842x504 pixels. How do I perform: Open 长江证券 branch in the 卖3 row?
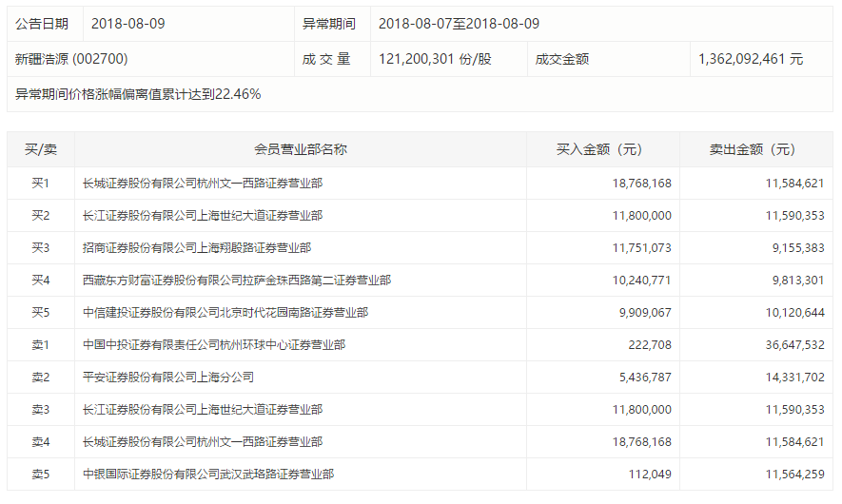pyautogui.click(x=203, y=409)
